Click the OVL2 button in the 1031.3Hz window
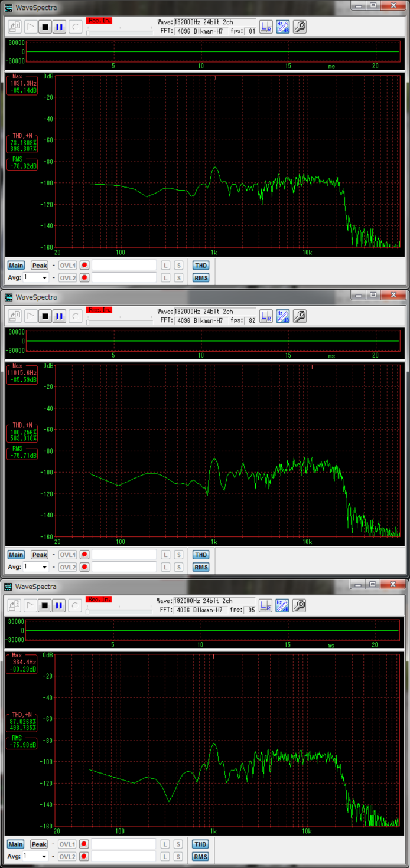 67,278
